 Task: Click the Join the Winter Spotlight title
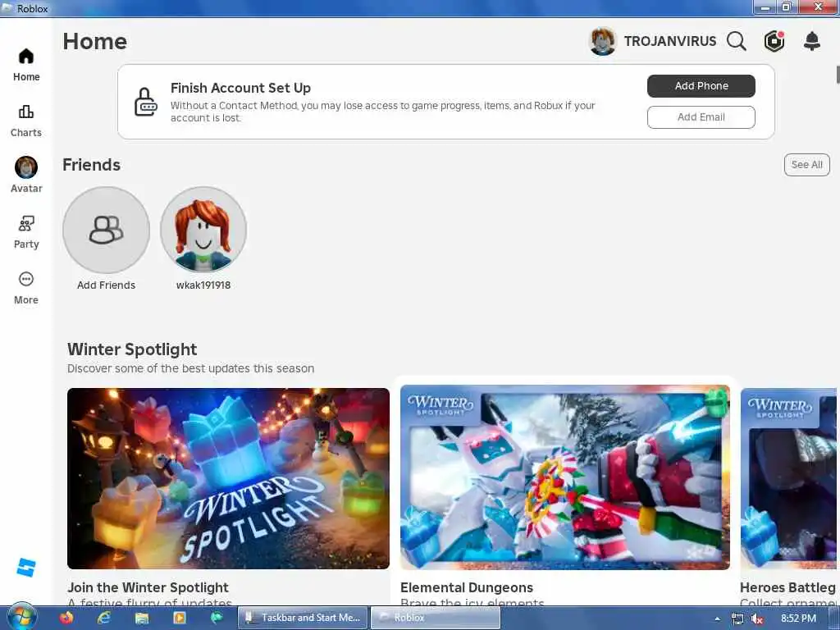click(x=148, y=587)
